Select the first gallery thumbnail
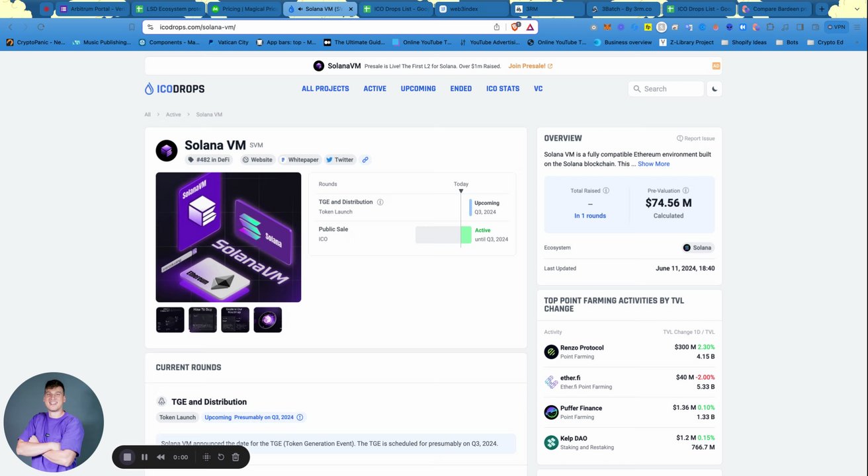Image resolution: width=868 pixels, height=476 pixels. (170, 320)
